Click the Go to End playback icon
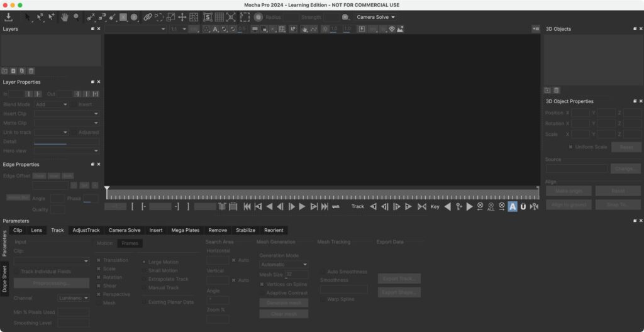Screen dimensions: 644x332 325,207
